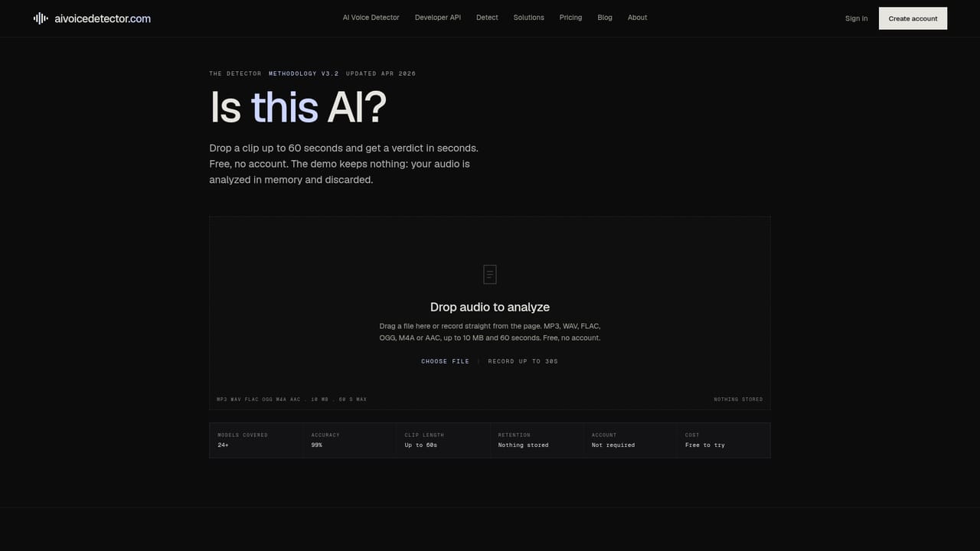The height and width of the screenshot is (551, 980).
Task: Click the Create account button
Action: coord(913,18)
